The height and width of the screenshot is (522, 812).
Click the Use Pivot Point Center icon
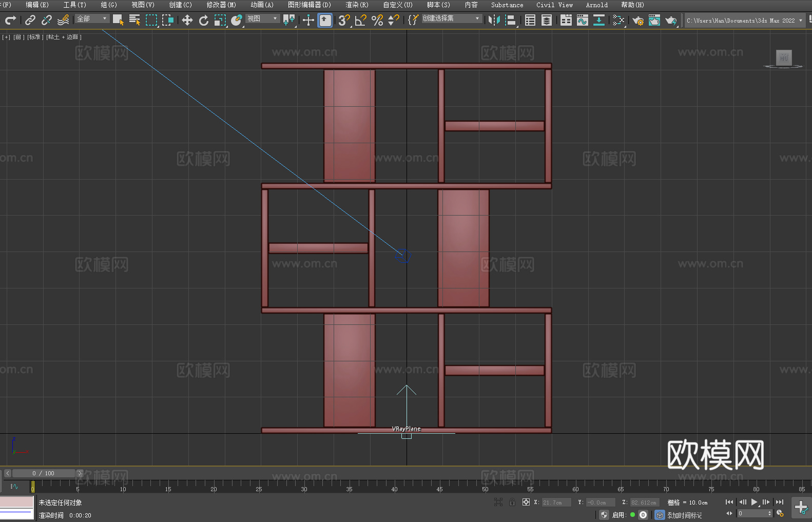(x=289, y=20)
